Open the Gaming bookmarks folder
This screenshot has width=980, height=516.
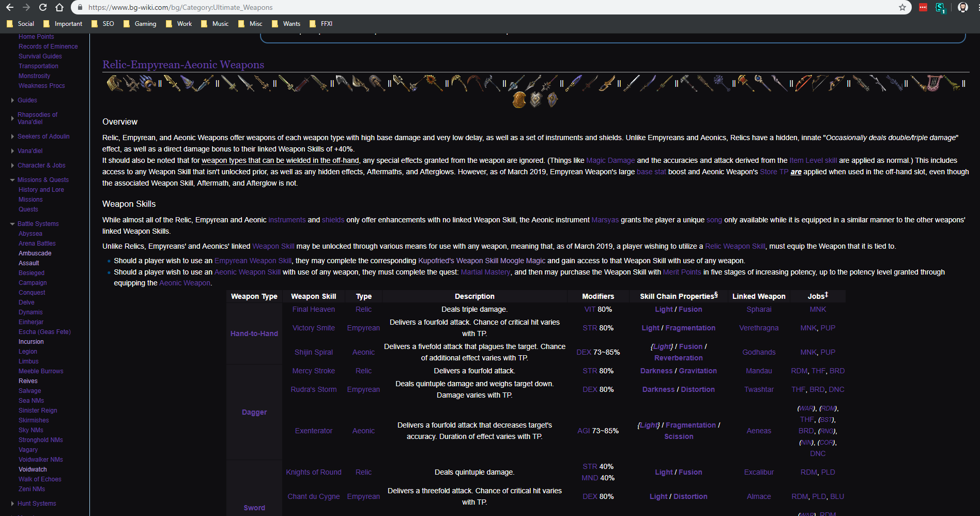click(140, 23)
